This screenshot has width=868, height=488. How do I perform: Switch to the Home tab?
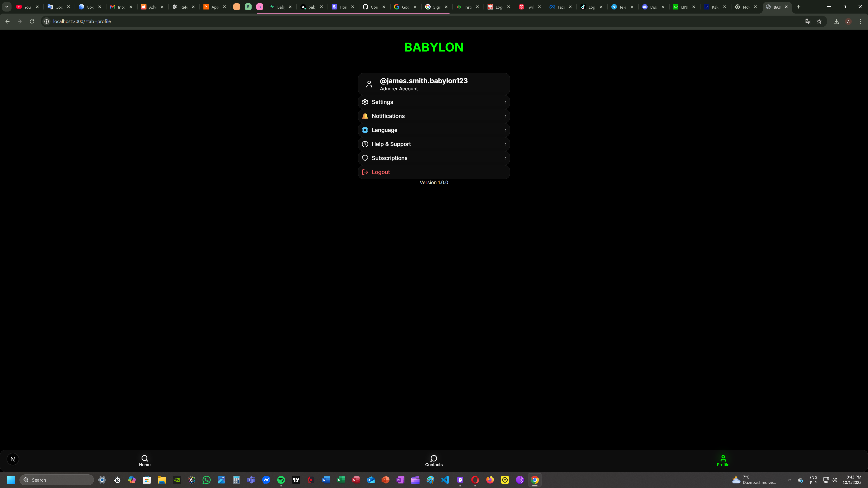[x=145, y=461]
